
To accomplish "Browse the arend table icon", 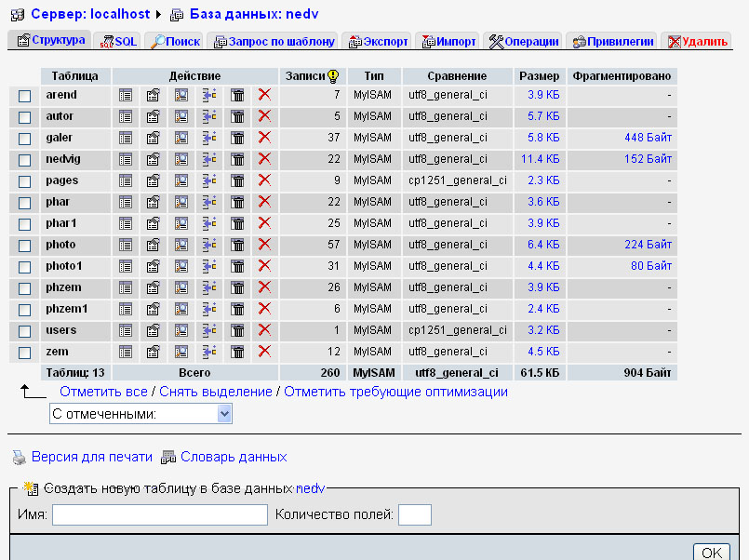I will coord(126,95).
